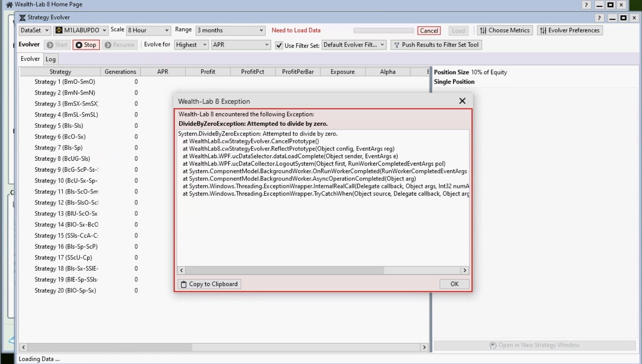
Task: Push Results to Filter Set Tool
Action: click(x=436, y=45)
